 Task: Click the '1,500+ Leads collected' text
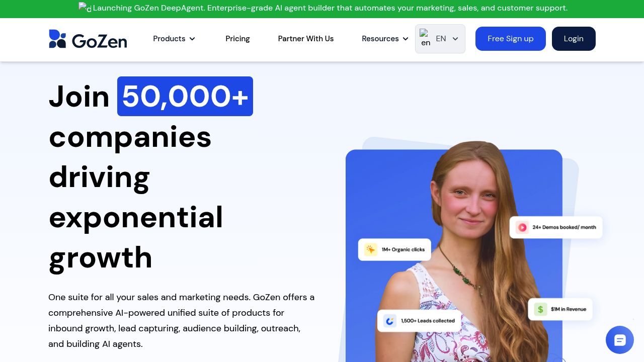[428, 321]
